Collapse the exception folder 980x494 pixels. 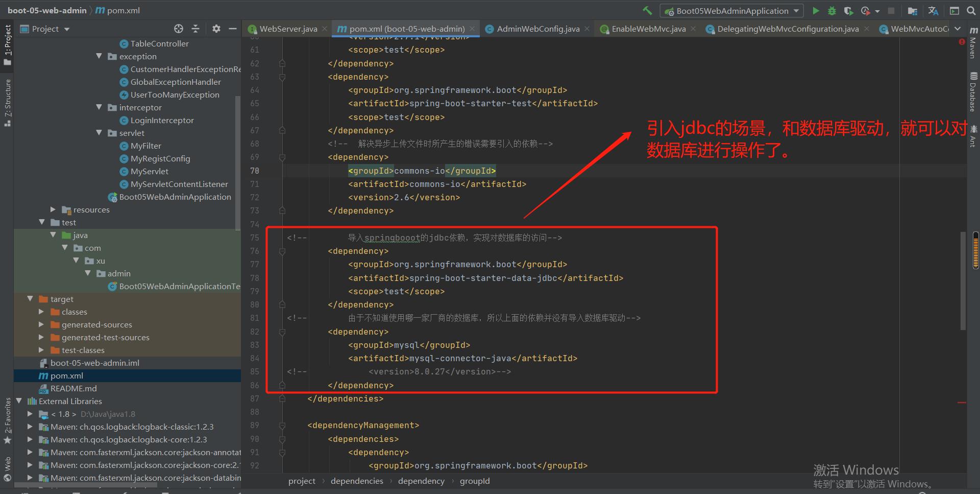[99, 56]
